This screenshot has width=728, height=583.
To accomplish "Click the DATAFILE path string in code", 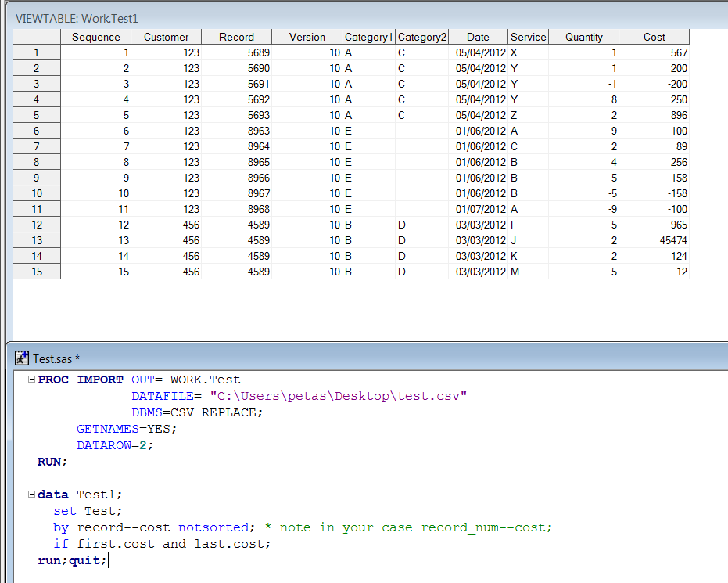I will pyautogui.click(x=338, y=396).
